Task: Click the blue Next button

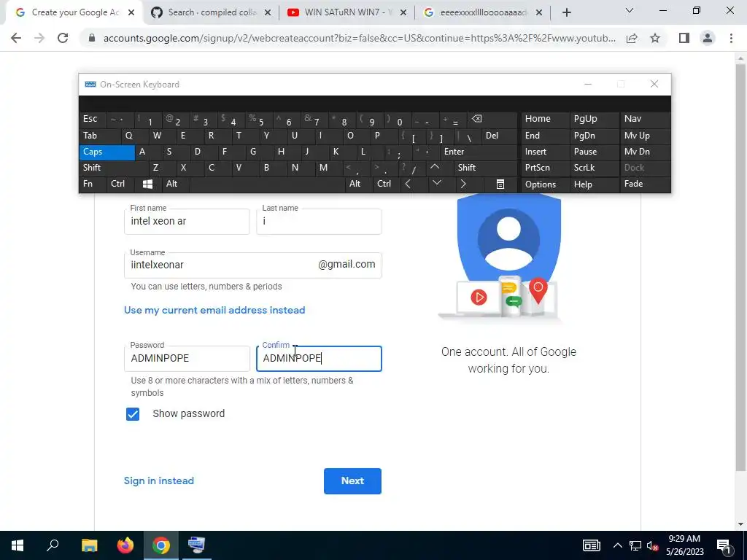Action: click(352, 481)
